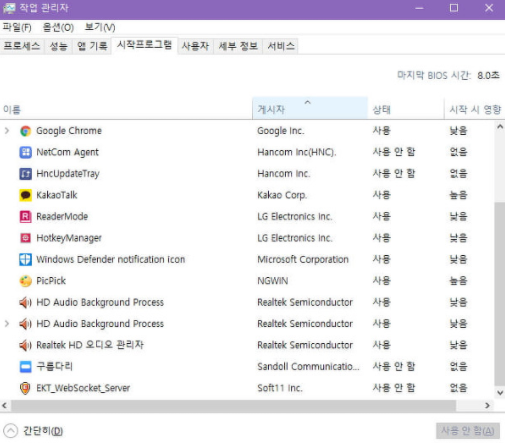Sort by the 게시자 column header
505x443 pixels.
310,108
